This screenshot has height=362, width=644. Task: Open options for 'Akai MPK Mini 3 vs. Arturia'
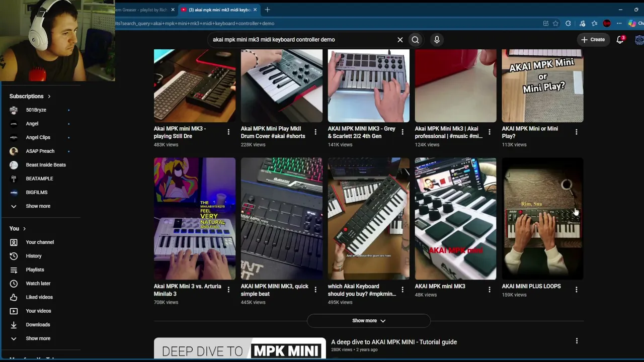(x=228, y=290)
